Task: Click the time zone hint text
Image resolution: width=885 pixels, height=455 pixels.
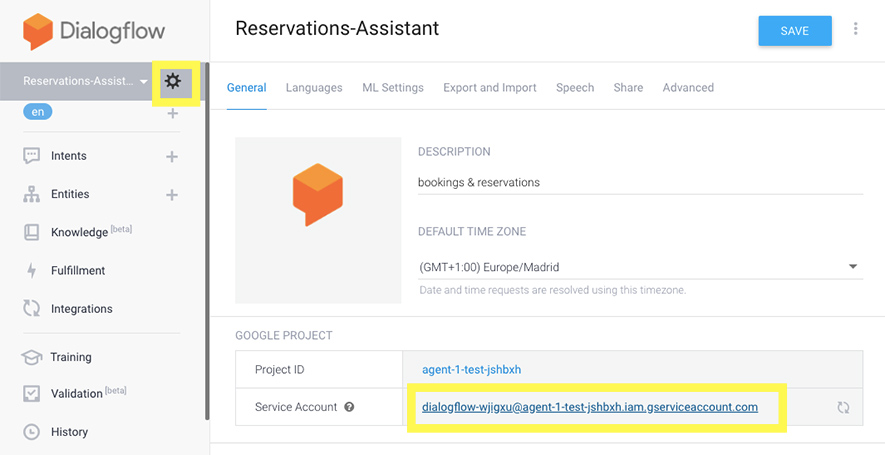Action: coord(553,291)
